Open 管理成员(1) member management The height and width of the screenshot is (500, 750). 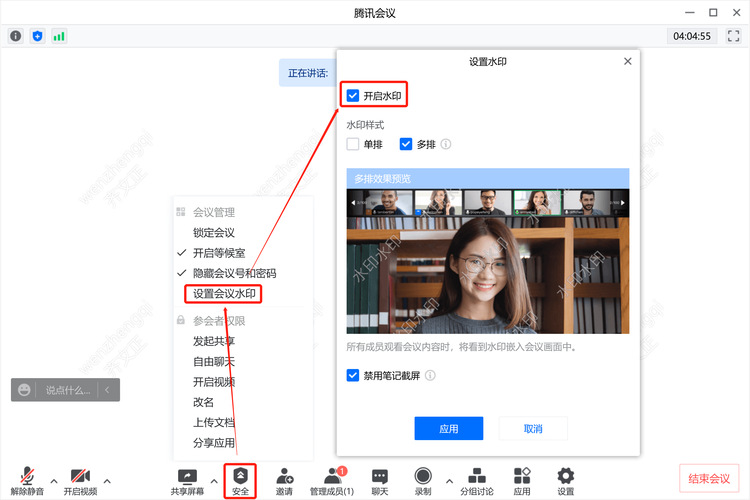(331, 481)
